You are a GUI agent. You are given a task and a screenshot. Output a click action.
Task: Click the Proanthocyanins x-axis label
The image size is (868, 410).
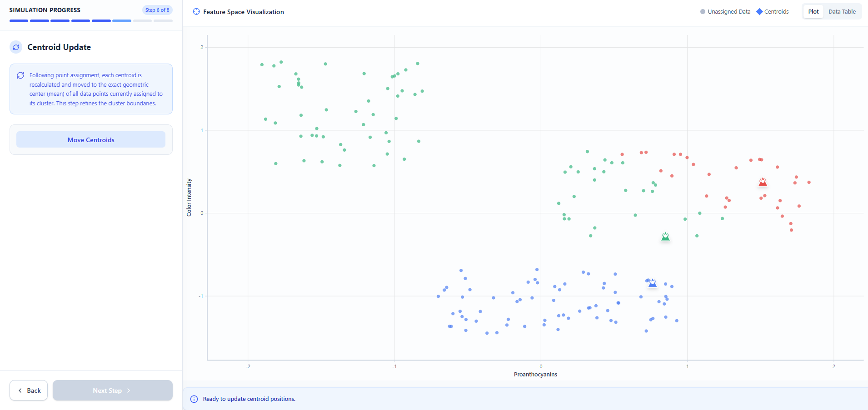click(535, 375)
